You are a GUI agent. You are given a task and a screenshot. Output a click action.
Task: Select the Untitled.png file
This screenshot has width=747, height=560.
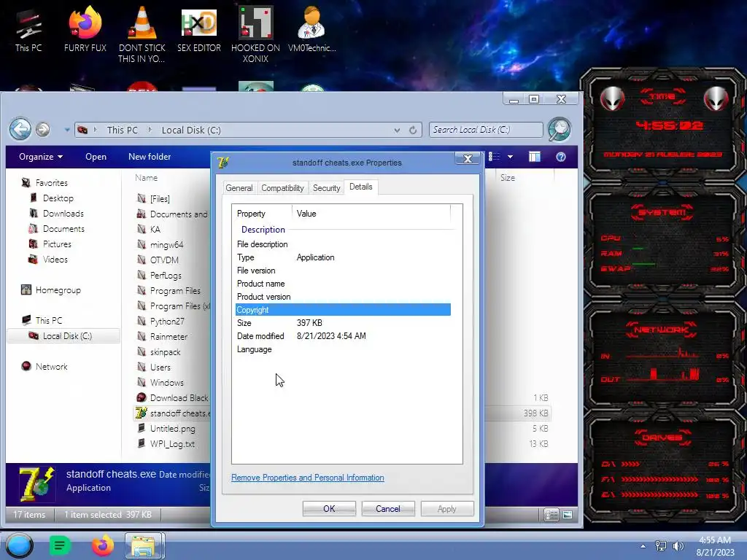point(172,428)
